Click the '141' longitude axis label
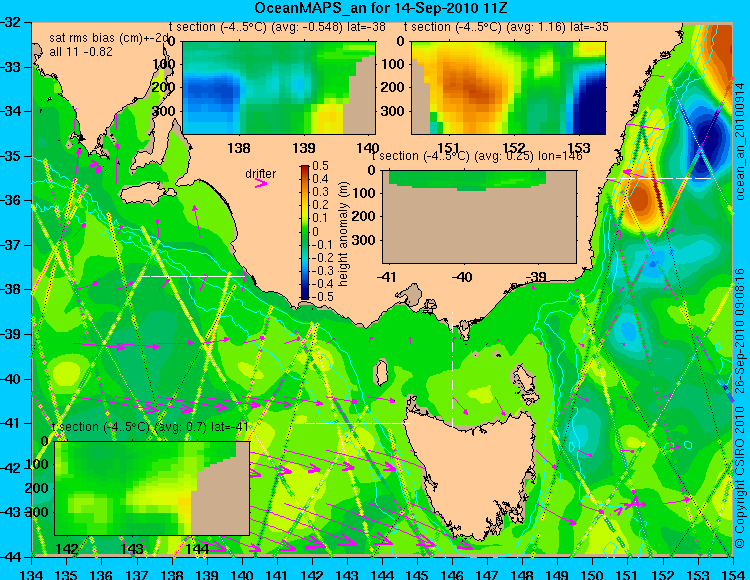This screenshot has height=580, width=750. (277, 574)
